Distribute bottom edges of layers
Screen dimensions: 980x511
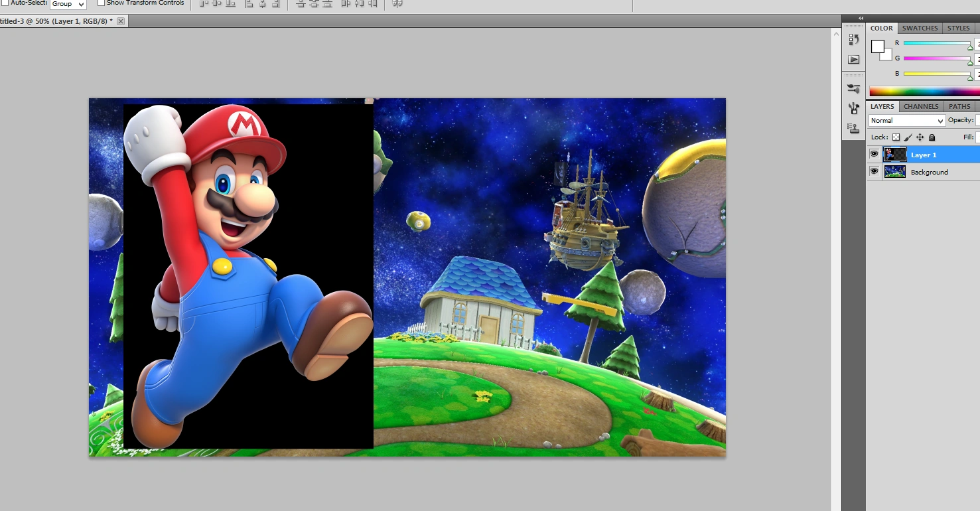(326, 4)
